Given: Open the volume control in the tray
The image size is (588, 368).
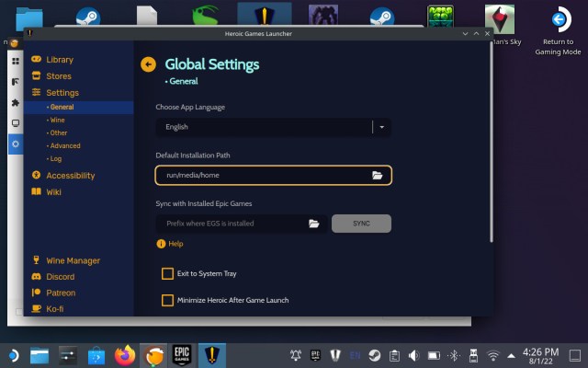Looking at the screenshot, I should pos(413,355).
